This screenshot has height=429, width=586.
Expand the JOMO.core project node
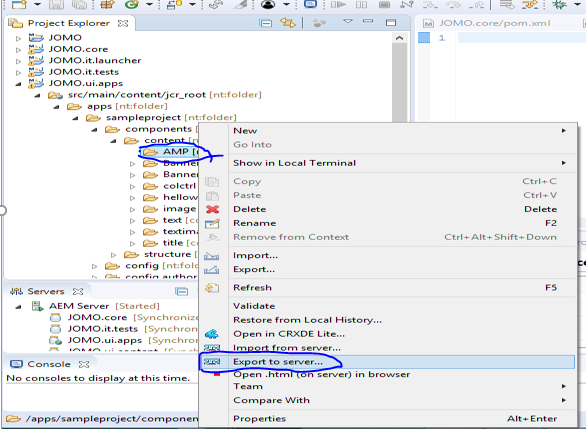(18, 49)
